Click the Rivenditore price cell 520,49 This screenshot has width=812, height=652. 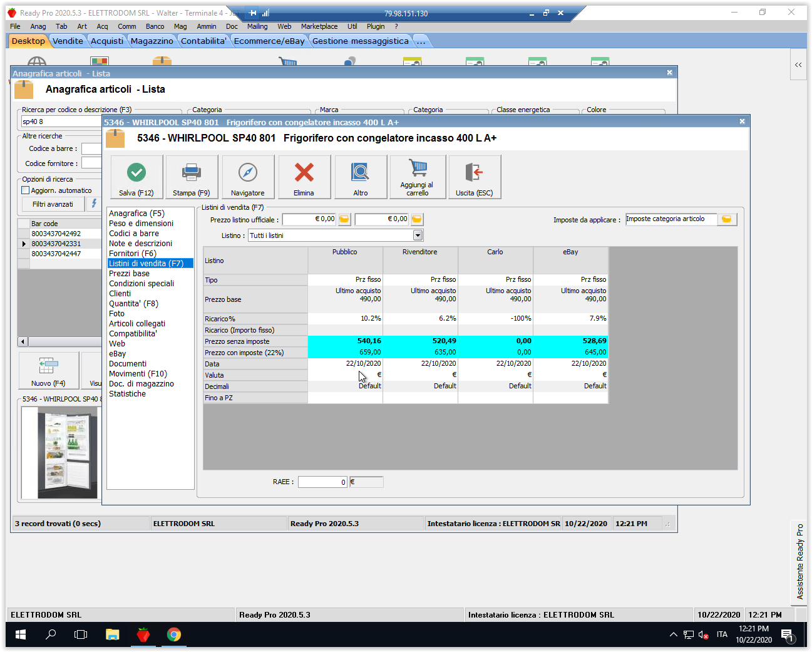420,341
